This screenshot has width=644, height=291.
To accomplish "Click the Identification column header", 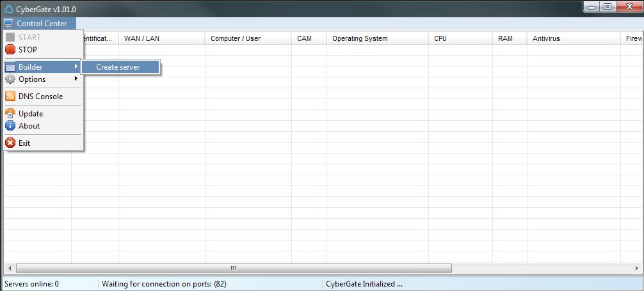I will coord(101,38).
